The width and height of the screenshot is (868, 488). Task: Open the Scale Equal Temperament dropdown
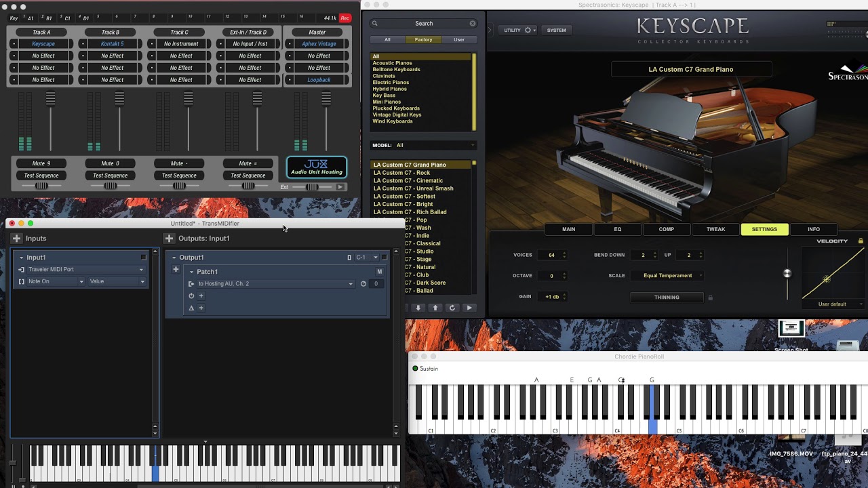667,276
